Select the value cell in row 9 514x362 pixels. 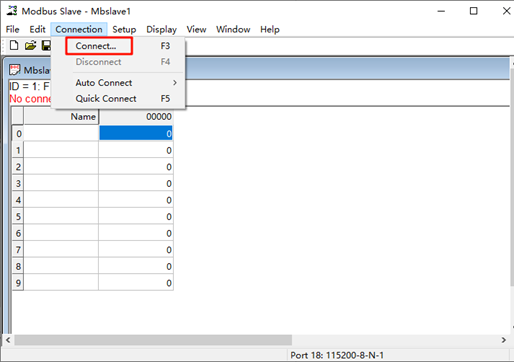pyautogui.click(x=136, y=283)
